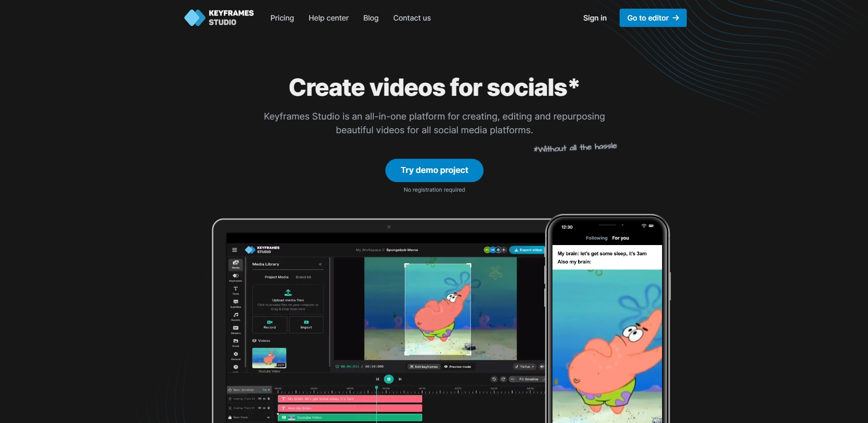Open the TikTok format dropdown

click(525, 366)
